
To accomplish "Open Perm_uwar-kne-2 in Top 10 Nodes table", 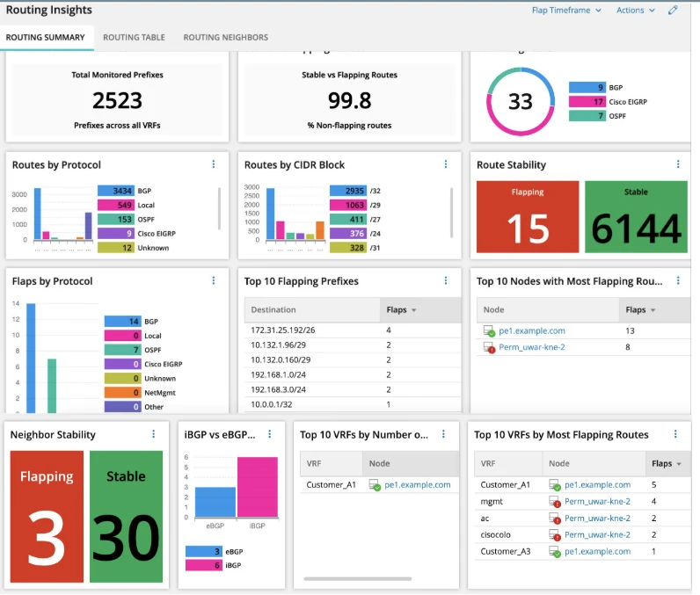I will (532, 347).
